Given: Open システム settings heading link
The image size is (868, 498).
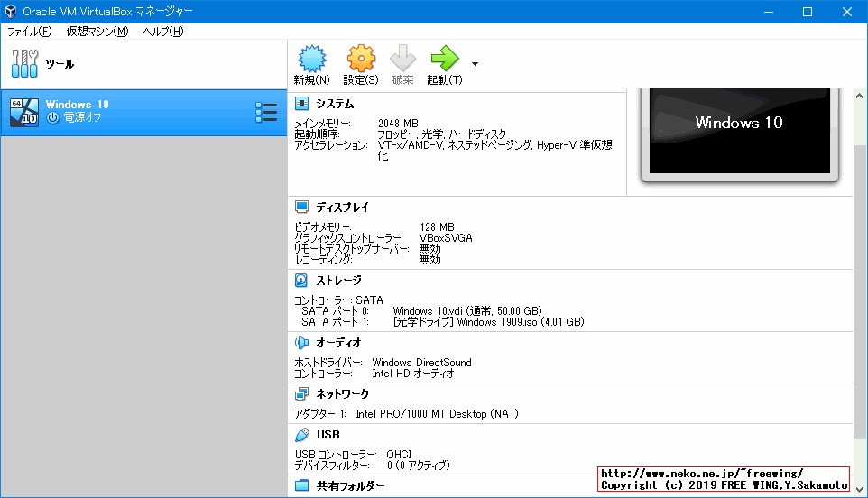Looking at the screenshot, I should pos(335,104).
